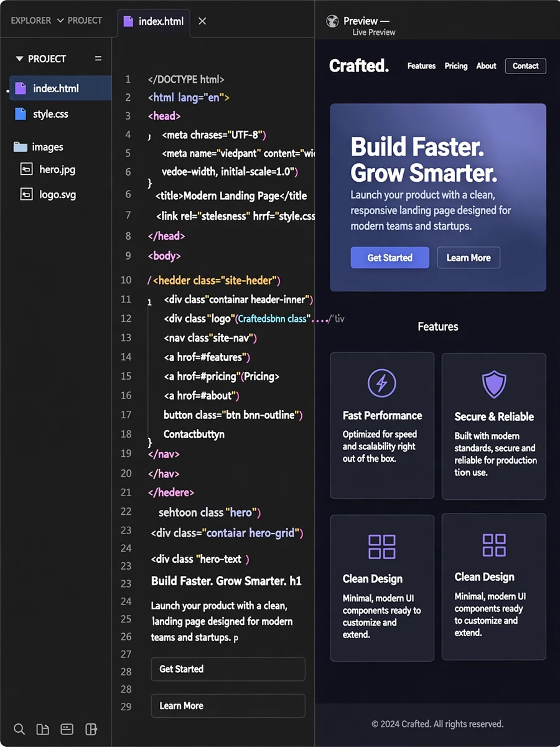Click the About link in preview navbar

[487, 66]
